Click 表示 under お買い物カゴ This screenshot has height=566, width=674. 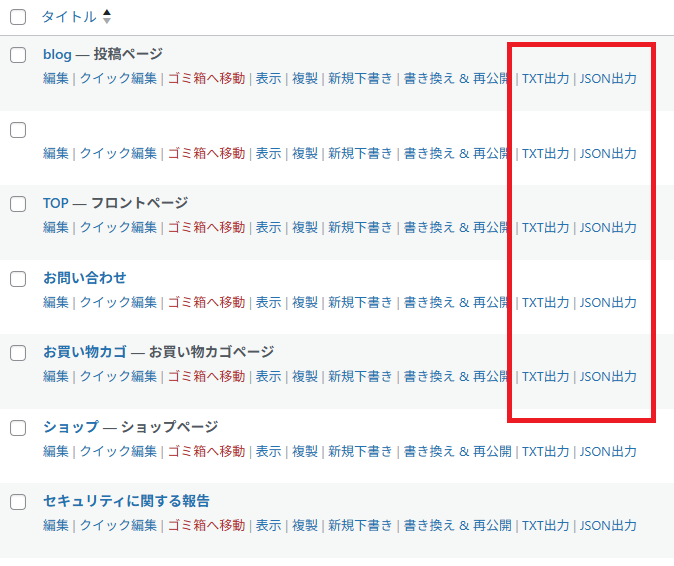(x=269, y=376)
